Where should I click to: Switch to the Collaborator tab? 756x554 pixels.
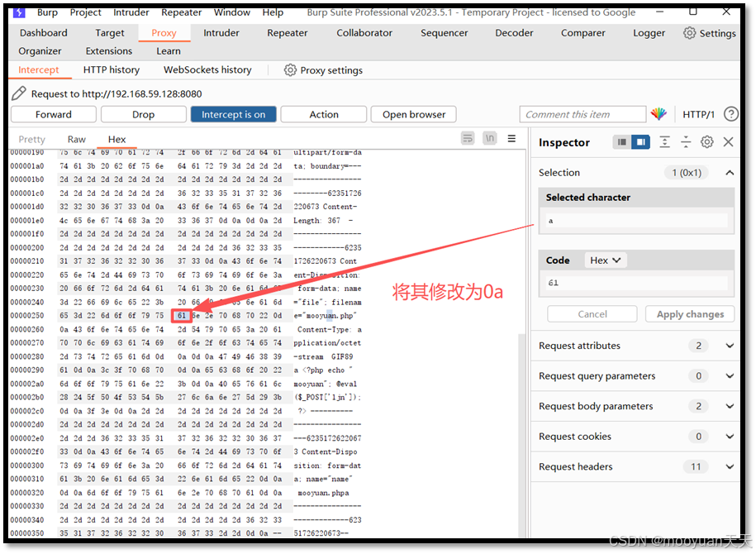click(364, 33)
